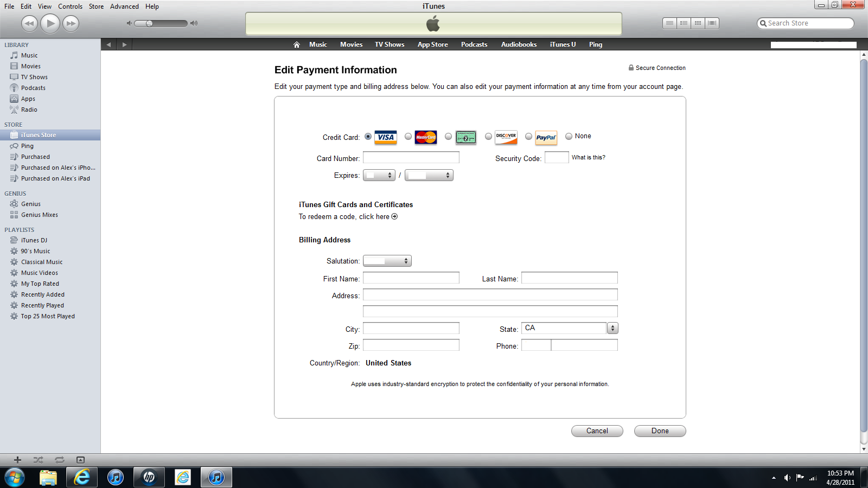Screen dimensions: 868x488
Task: Switch to List view icon
Action: 669,23
